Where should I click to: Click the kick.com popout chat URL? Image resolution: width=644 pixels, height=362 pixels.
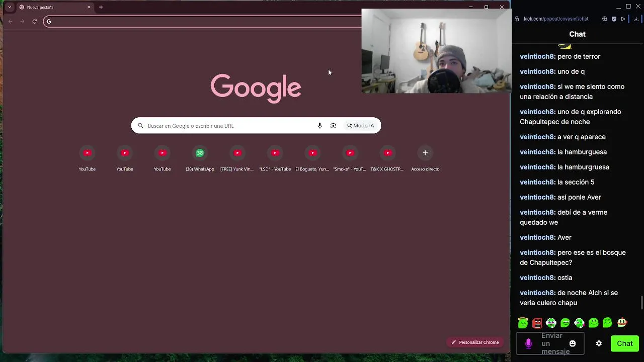point(556,19)
